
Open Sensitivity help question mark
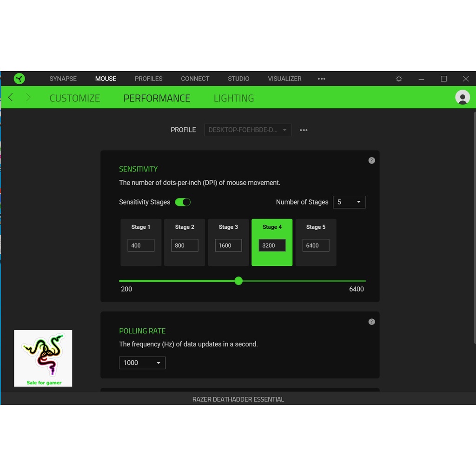371,160
